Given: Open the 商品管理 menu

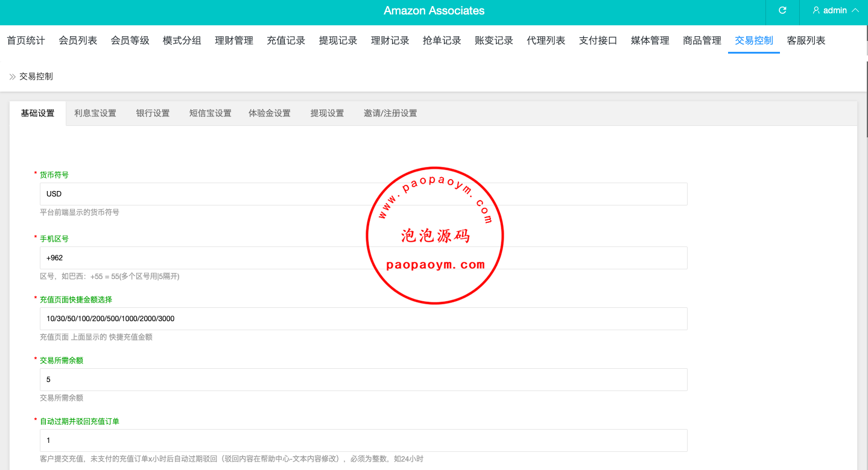Looking at the screenshot, I should click(x=702, y=40).
